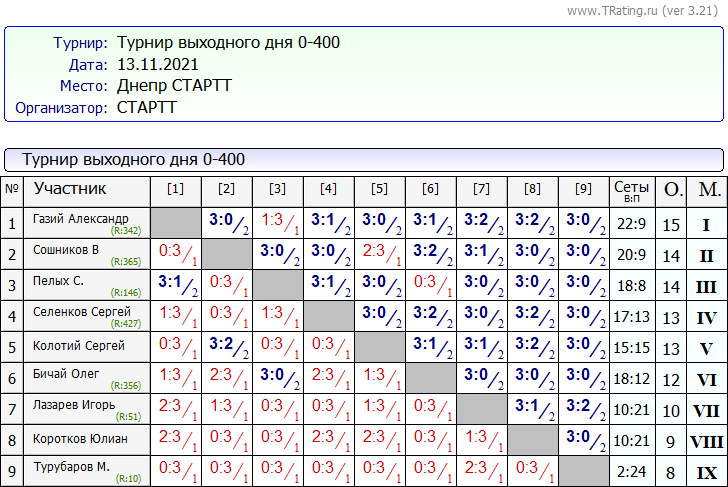728x487 pixels.
Task: Open player Газий Александр
Action: click(80, 219)
